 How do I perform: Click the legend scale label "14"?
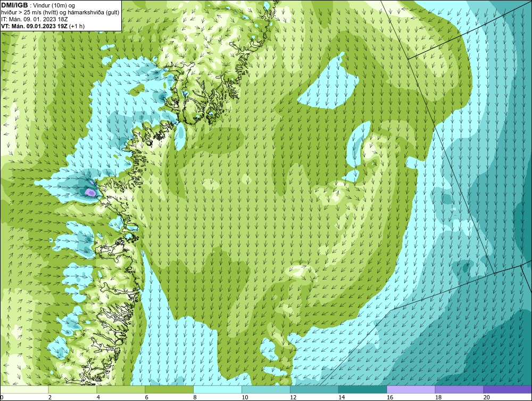point(342,397)
